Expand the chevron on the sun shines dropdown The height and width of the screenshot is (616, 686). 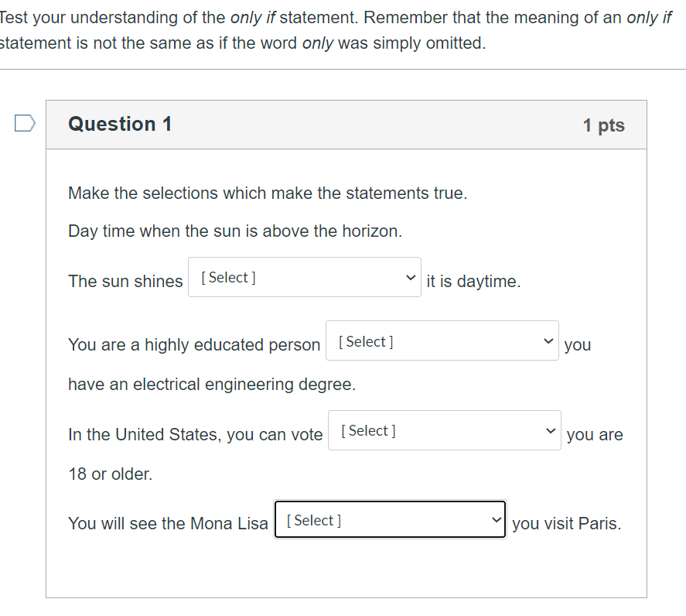click(411, 276)
